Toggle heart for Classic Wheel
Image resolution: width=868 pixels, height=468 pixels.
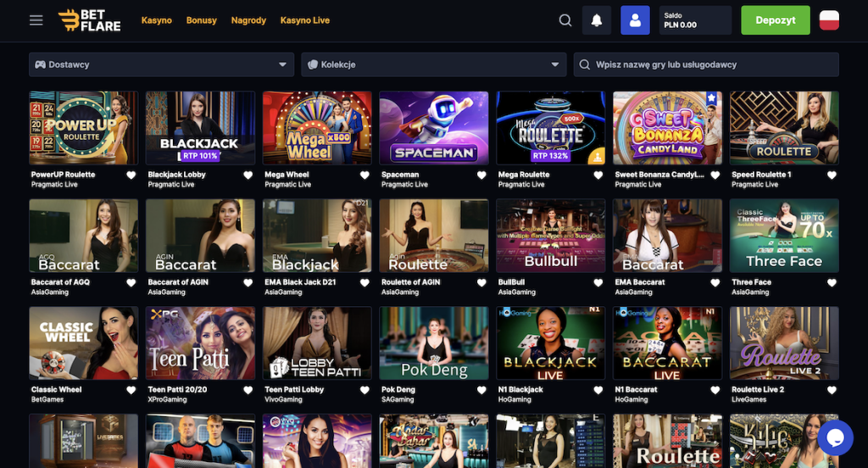tap(131, 390)
